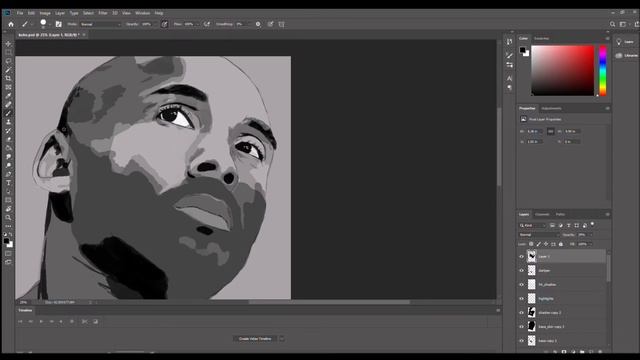640x360 pixels.
Task: Click the Home icon in options bar
Action: pyautogui.click(x=11, y=24)
